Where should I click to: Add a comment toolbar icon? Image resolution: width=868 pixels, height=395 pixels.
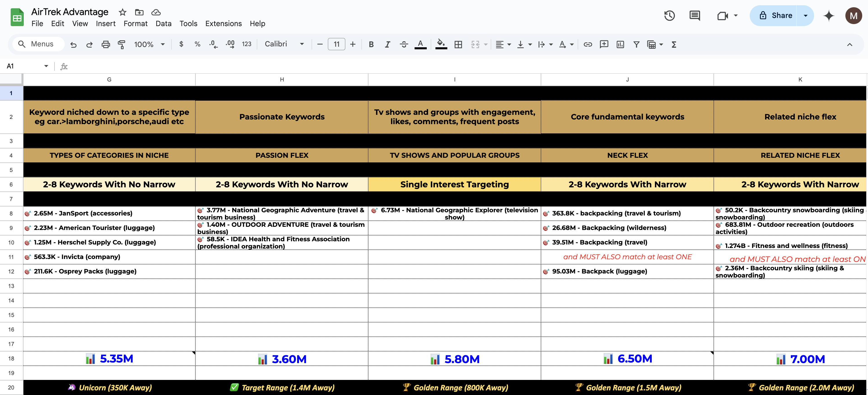604,44
